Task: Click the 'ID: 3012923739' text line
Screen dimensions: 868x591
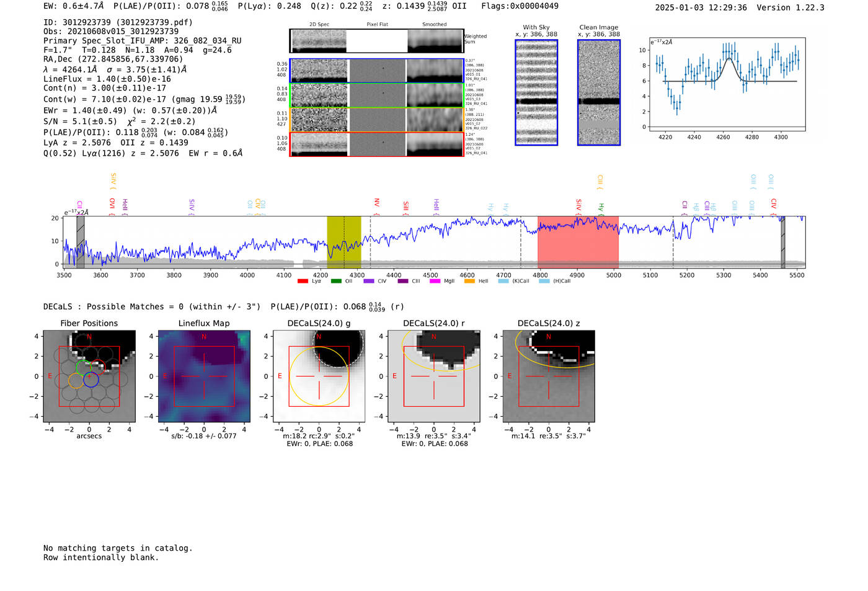Action: (x=118, y=22)
